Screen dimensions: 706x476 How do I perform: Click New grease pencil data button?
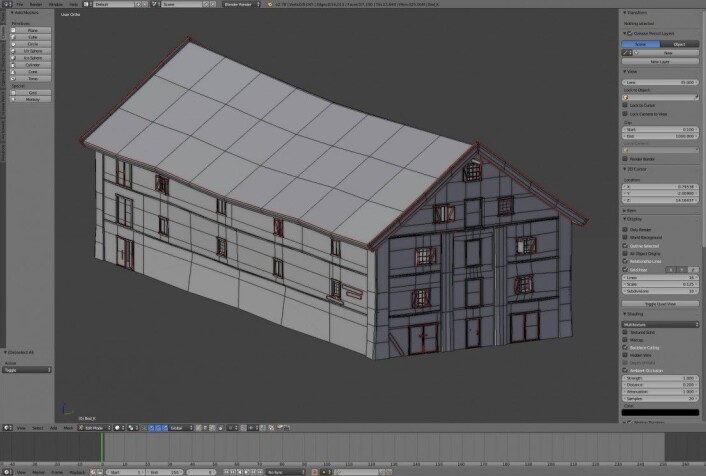pos(668,53)
